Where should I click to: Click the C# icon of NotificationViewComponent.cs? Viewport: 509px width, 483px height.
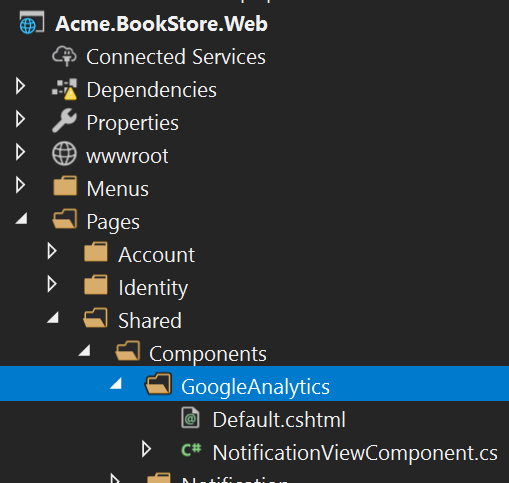tap(191, 450)
